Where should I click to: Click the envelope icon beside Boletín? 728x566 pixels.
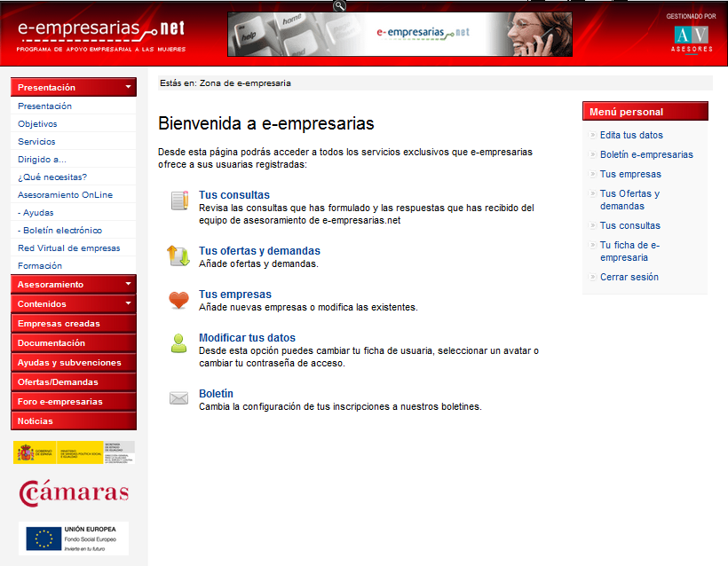[178, 398]
